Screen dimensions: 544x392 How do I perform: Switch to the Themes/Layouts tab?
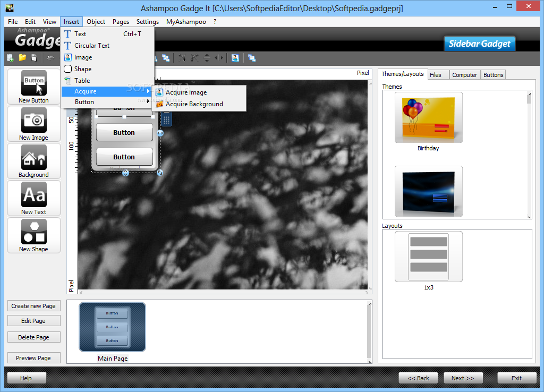coord(403,74)
